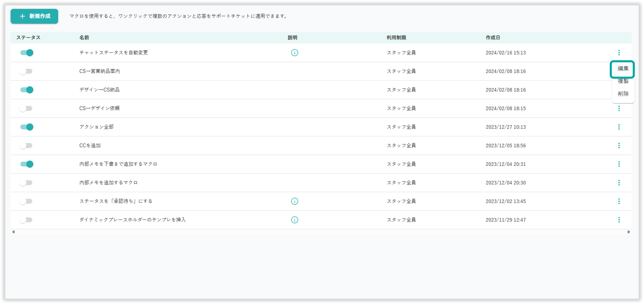
Task: Click the 新規作成 button
Action: click(x=34, y=16)
